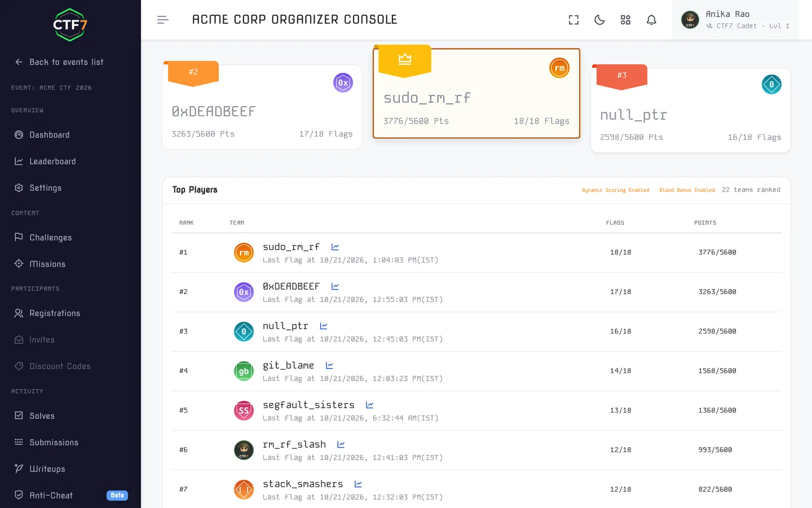Image resolution: width=812 pixels, height=508 pixels.
Task: Select the null_ptr third-place podium card
Action: pos(691,110)
